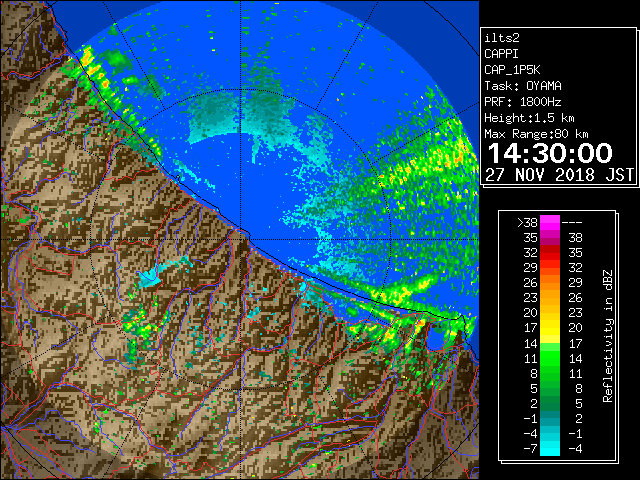Screen dimensions: 640x480
Task: Click the 'CAPPI' text in the info box
Action: click(501, 54)
